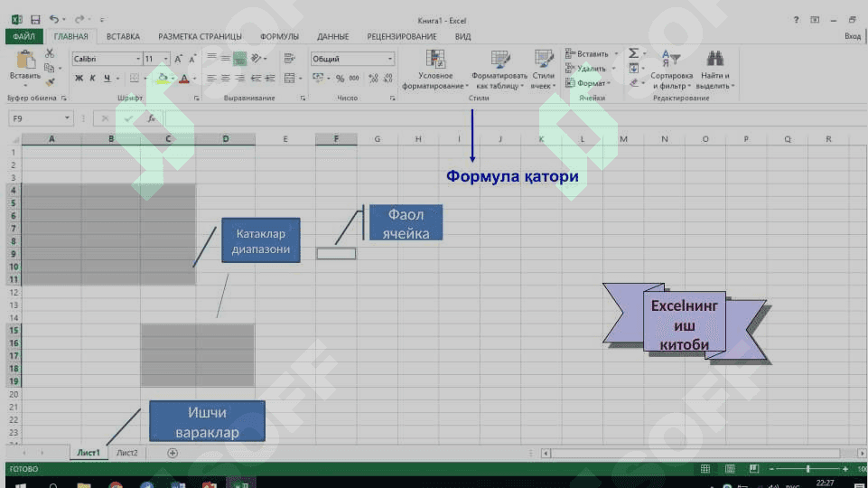This screenshot has width=868, height=488.
Task: Apply Percent style with % icon
Action: click(340, 78)
